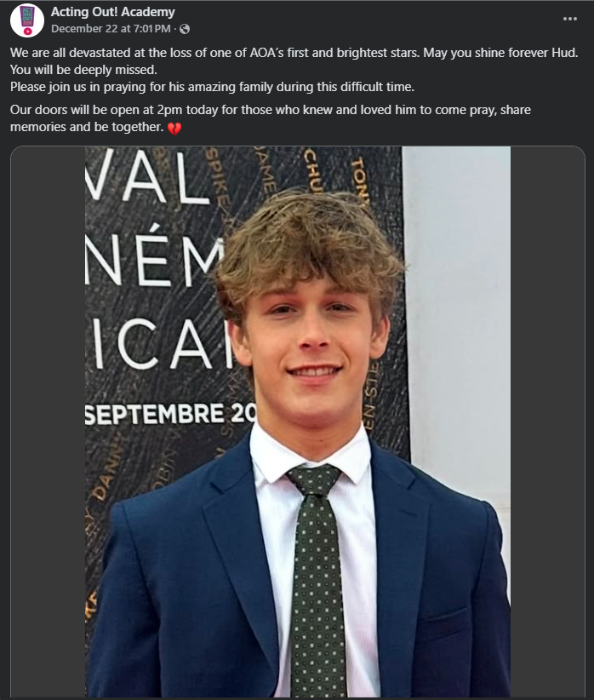The height and width of the screenshot is (700, 594).
Task: Click the broken heart emoji
Action: tap(174, 128)
